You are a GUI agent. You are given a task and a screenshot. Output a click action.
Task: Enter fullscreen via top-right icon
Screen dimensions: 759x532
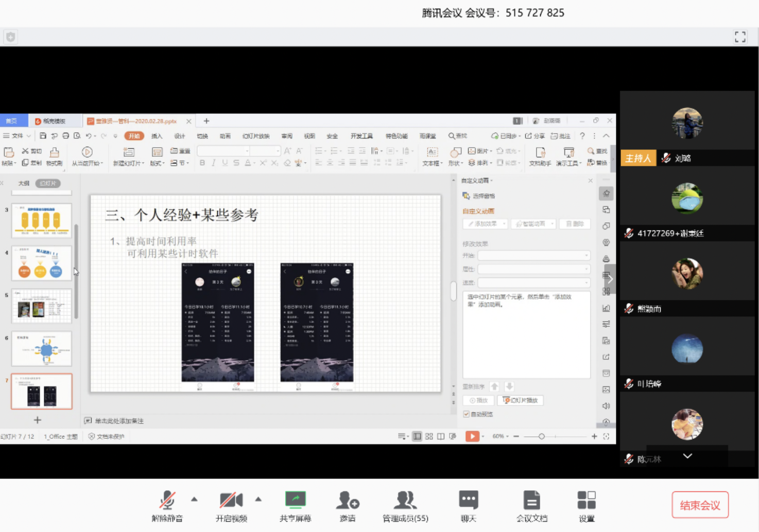(x=740, y=37)
